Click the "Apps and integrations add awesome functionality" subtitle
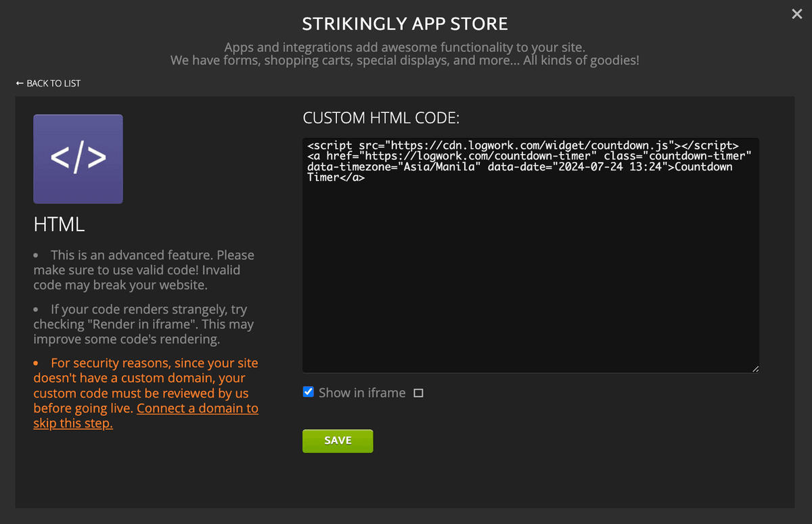Image resolution: width=812 pixels, height=524 pixels. coord(405,47)
